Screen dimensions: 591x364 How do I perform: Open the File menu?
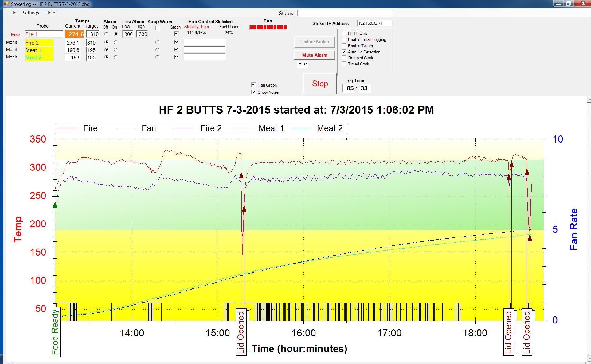click(13, 13)
